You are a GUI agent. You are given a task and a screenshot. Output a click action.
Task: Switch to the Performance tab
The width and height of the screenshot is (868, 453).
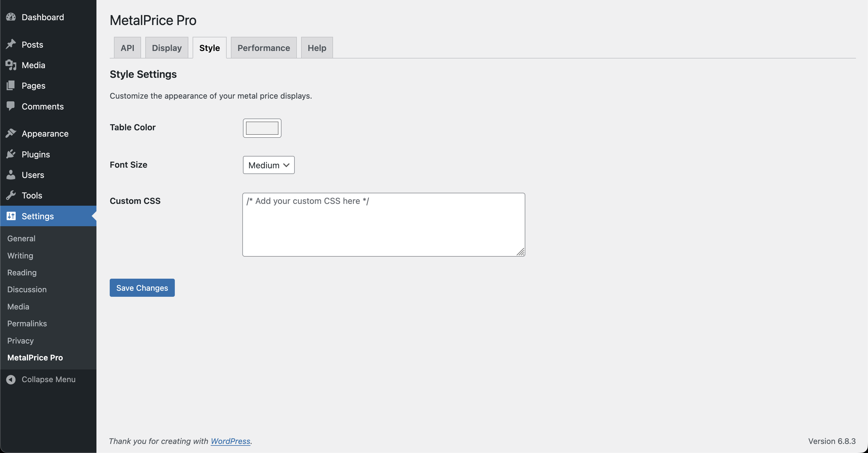(263, 48)
